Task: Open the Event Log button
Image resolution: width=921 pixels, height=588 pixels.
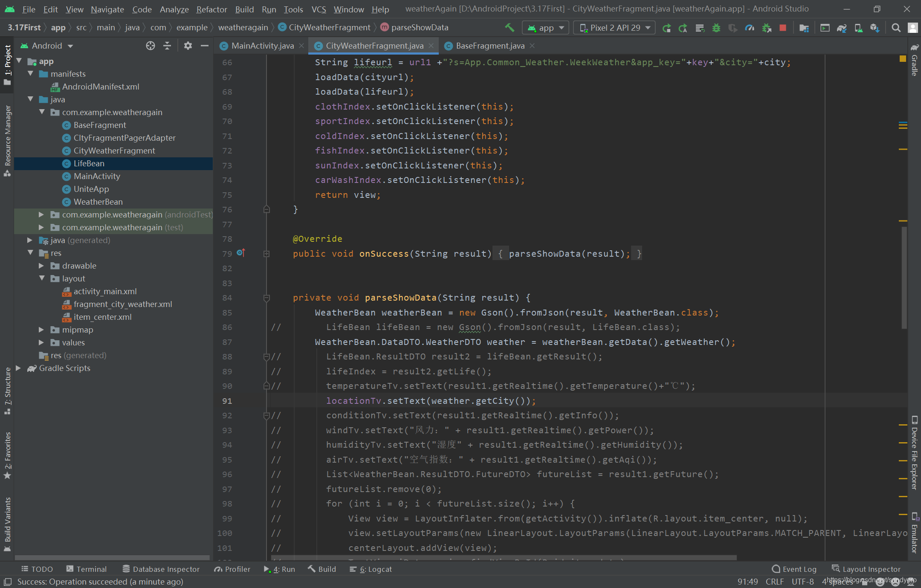Action: click(x=794, y=569)
